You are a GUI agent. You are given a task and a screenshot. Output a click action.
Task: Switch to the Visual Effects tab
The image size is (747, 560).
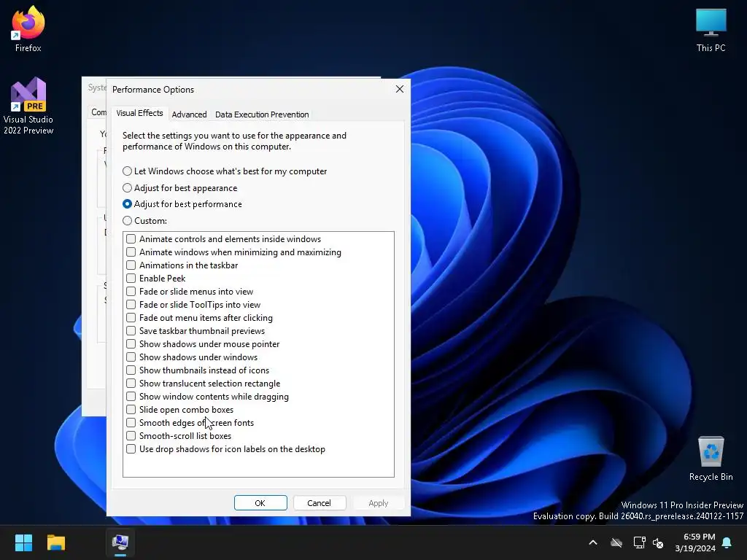[x=139, y=113]
